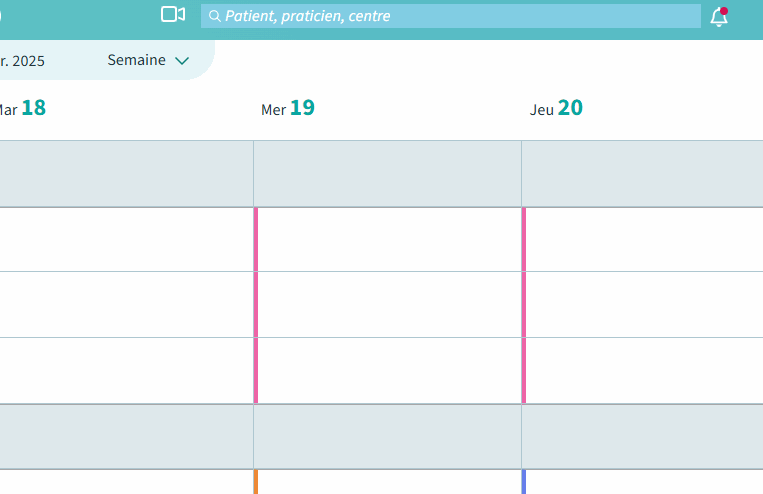Click the lower gray band in Thursday column

point(642,436)
